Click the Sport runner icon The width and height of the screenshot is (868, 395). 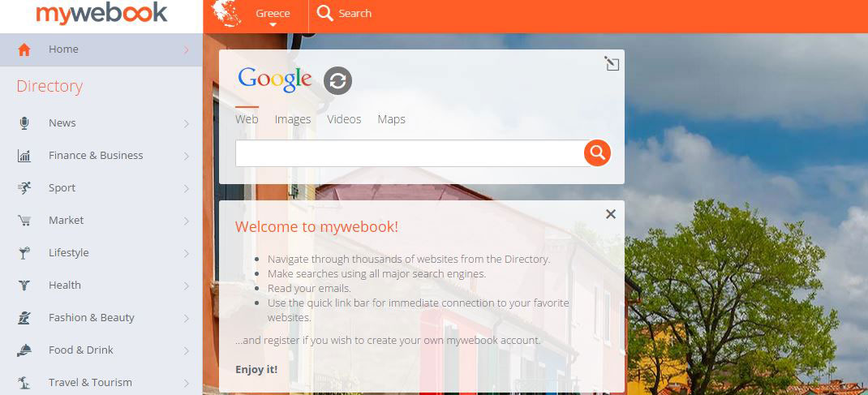pyautogui.click(x=24, y=188)
